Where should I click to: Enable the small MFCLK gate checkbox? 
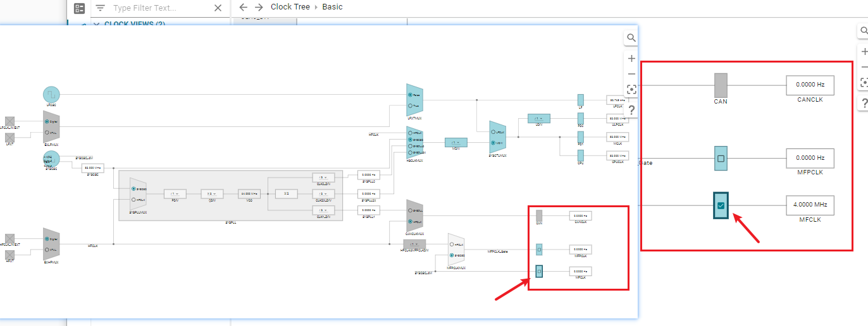coord(539,271)
